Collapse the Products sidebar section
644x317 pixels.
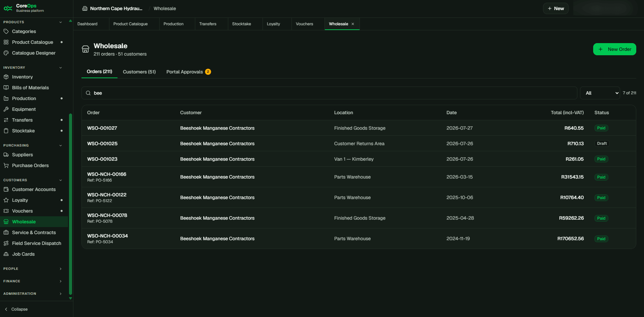[61, 22]
